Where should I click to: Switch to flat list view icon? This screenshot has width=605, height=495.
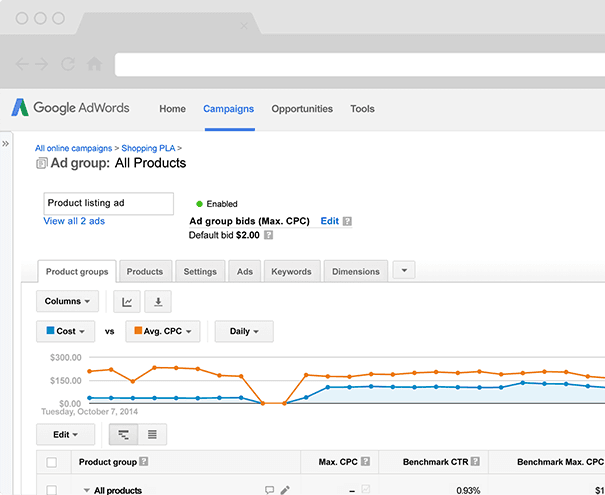pyautogui.click(x=152, y=434)
